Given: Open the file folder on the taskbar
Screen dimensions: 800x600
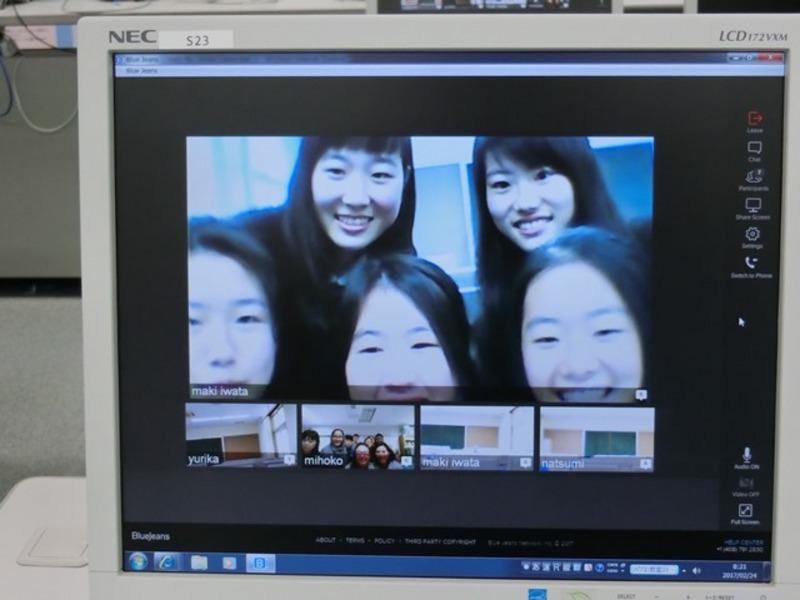Looking at the screenshot, I should (199, 563).
